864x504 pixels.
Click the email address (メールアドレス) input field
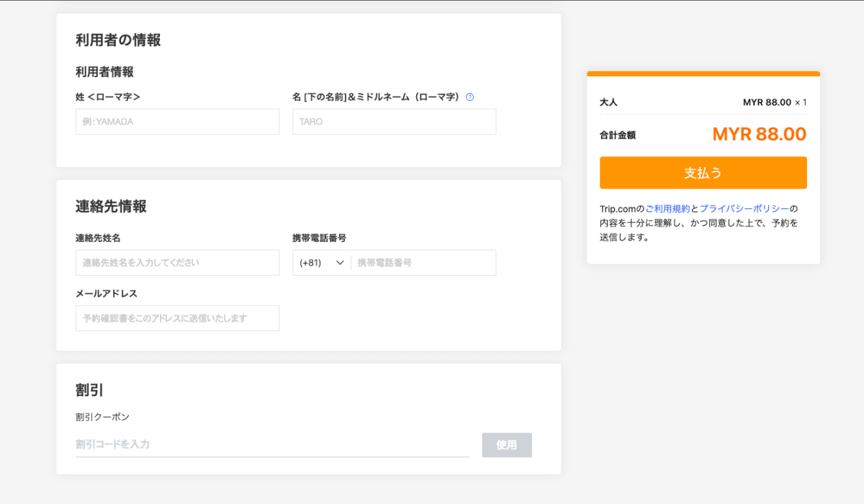click(177, 318)
